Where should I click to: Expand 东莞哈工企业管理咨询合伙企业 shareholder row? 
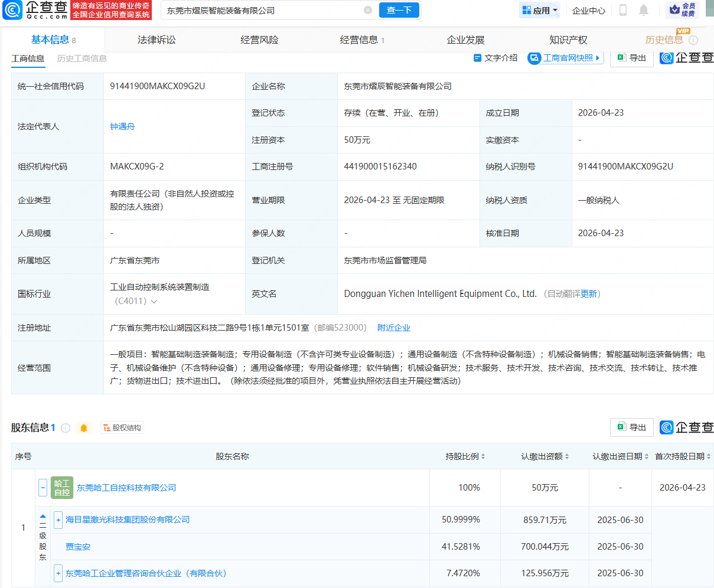(58, 573)
